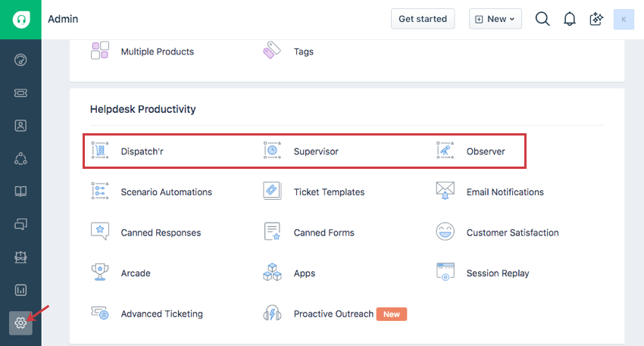Open Scenario Automations
The image size is (644, 346).
tap(166, 192)
